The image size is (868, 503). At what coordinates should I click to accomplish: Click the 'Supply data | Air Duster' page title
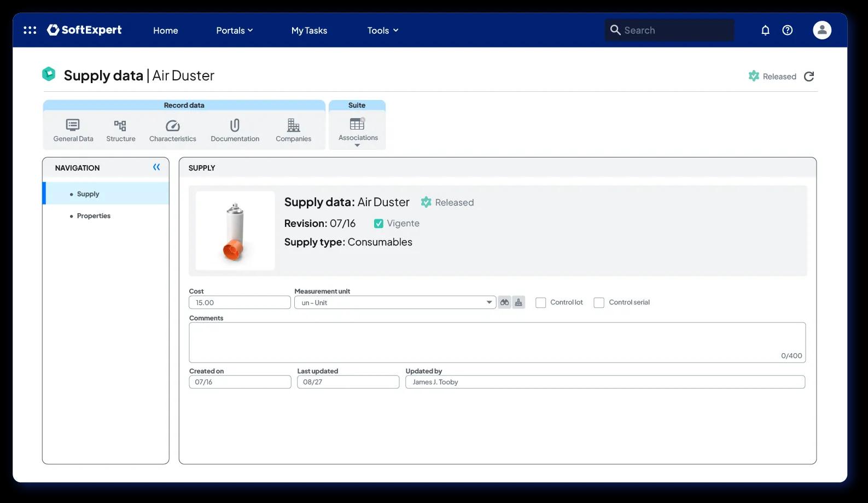point(139,75)
